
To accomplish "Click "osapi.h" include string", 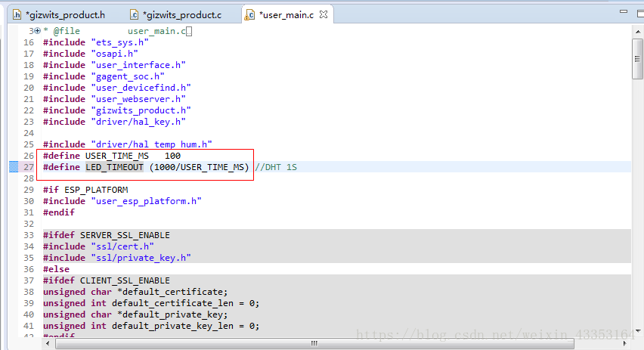I will (115, 54).
